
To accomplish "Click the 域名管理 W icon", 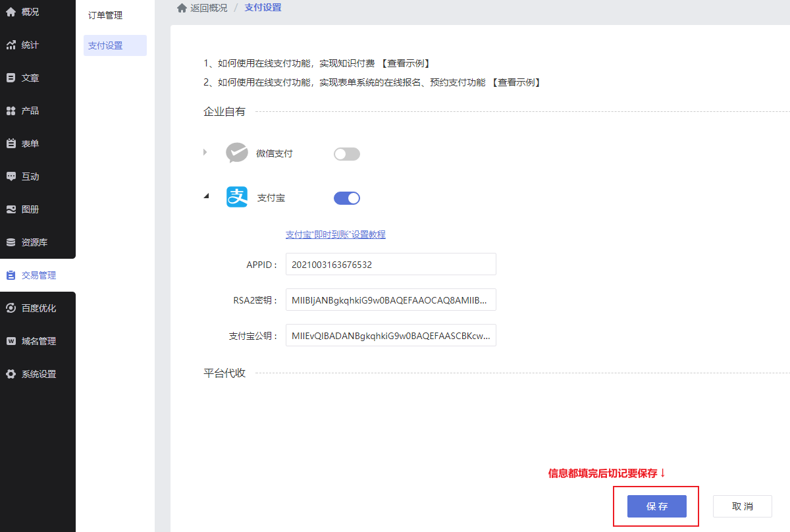I will coord(11,341).
